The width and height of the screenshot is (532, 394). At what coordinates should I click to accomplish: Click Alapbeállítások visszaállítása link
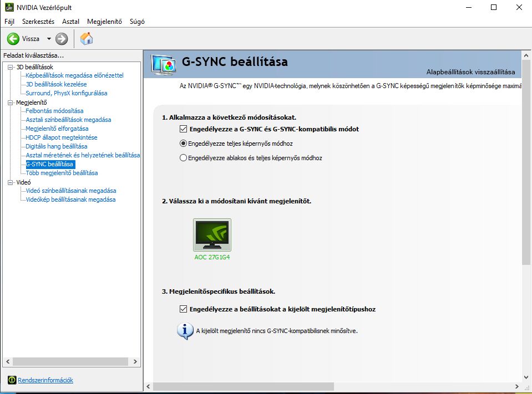tap(470, 72)
